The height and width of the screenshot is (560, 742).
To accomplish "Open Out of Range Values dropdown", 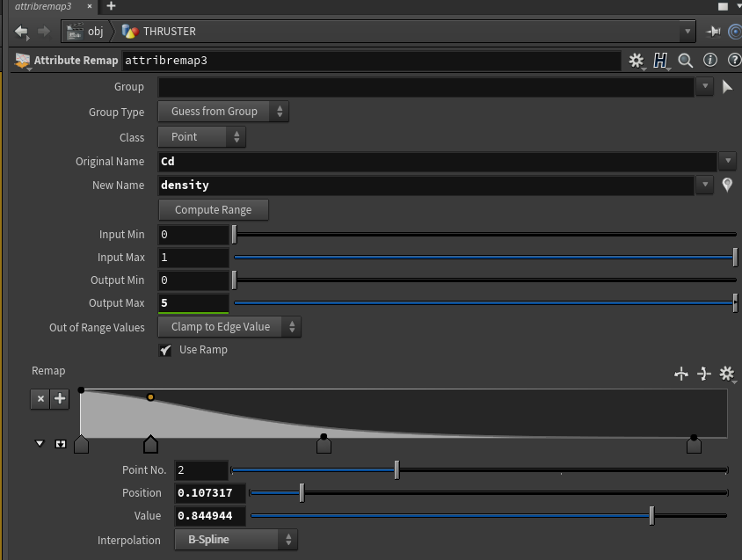I will 229,327.
